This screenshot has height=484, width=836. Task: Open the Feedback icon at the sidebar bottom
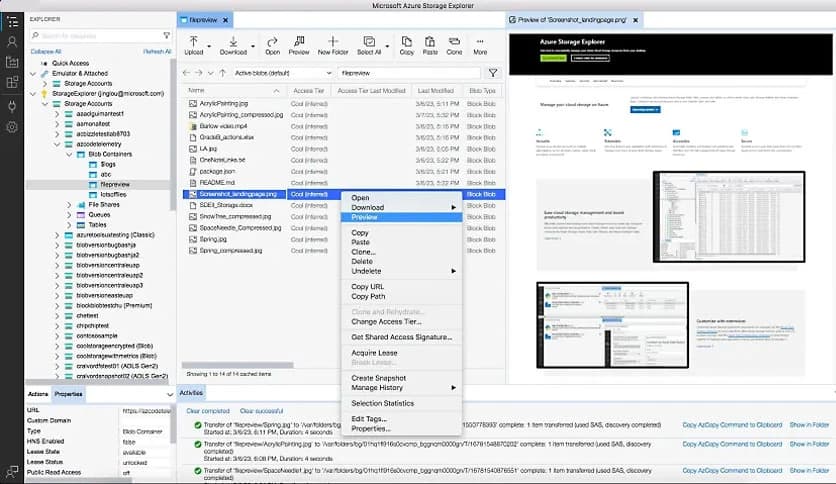(12, 471)
